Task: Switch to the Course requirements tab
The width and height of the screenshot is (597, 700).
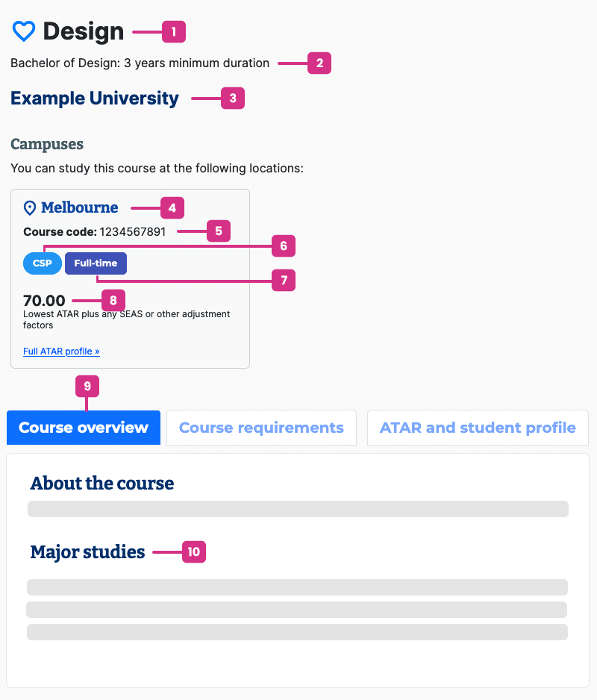Action: point(261,427)
